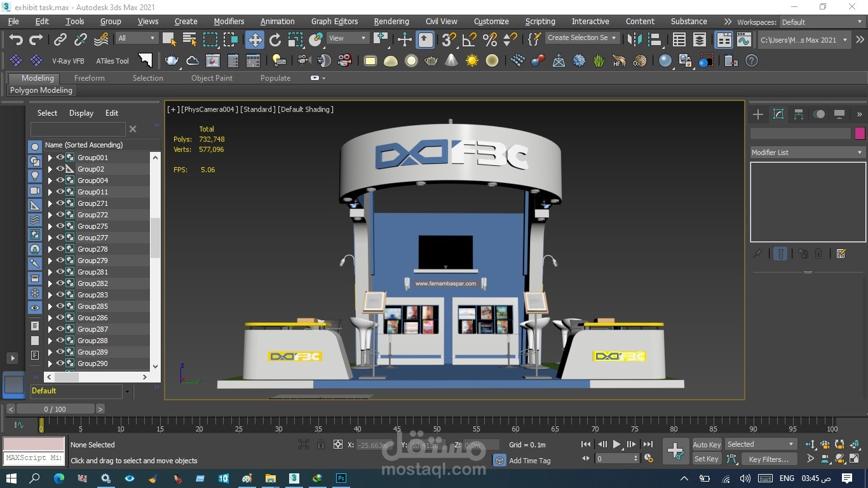Open Photoshop from the Windows taskbar
The width and height of the screenshot is (868, 488).
coord(341,478)
